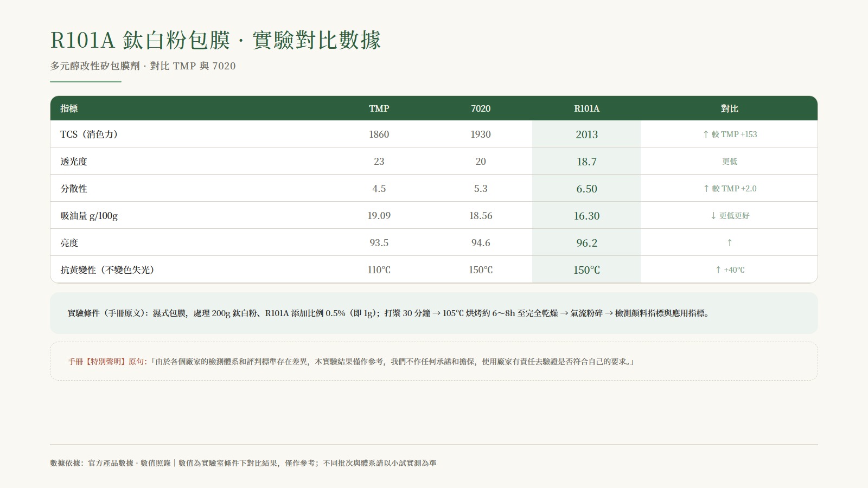Click the value '94.6'

(481, 243)
